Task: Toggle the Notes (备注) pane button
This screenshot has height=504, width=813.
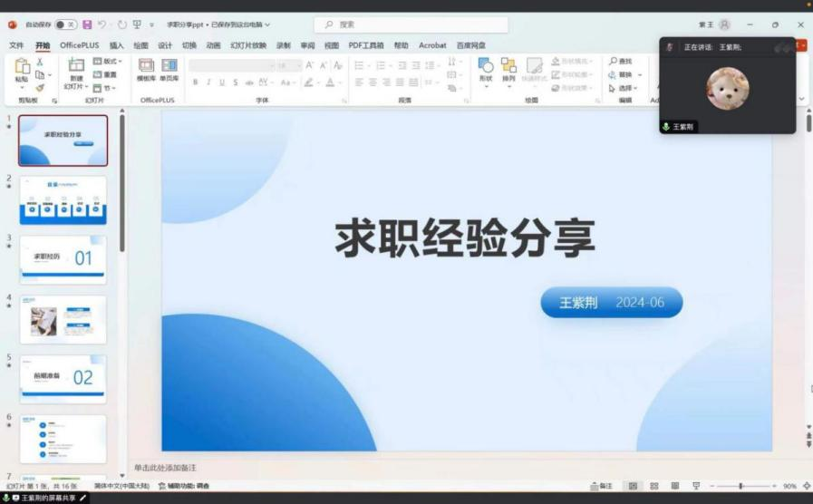Action: (601, 487)
